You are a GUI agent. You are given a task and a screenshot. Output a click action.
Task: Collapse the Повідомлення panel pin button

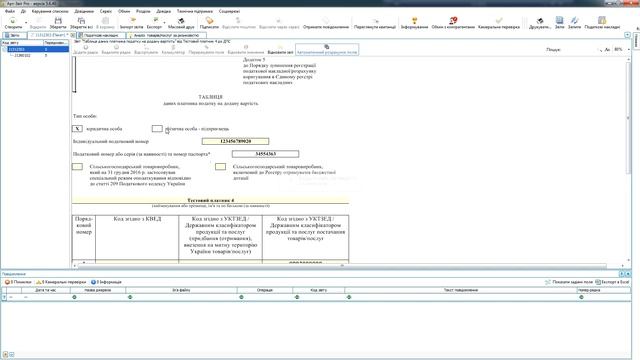tap(622, 274)
